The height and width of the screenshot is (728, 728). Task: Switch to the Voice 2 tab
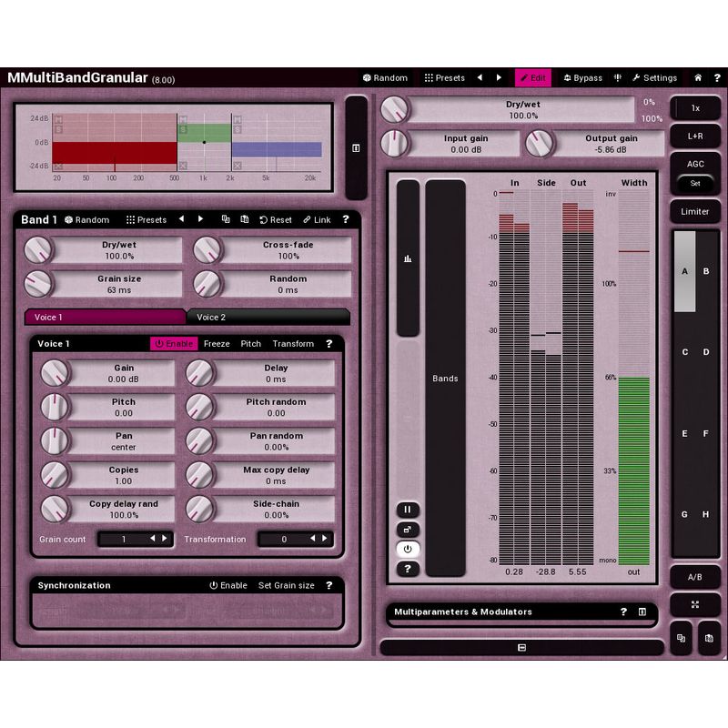point(268,317)
